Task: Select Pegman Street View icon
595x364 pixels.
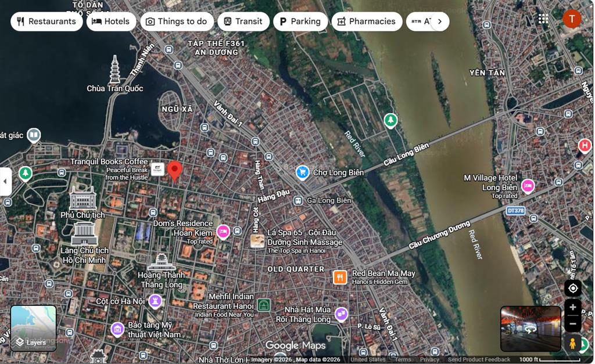Action: point(572,343)
